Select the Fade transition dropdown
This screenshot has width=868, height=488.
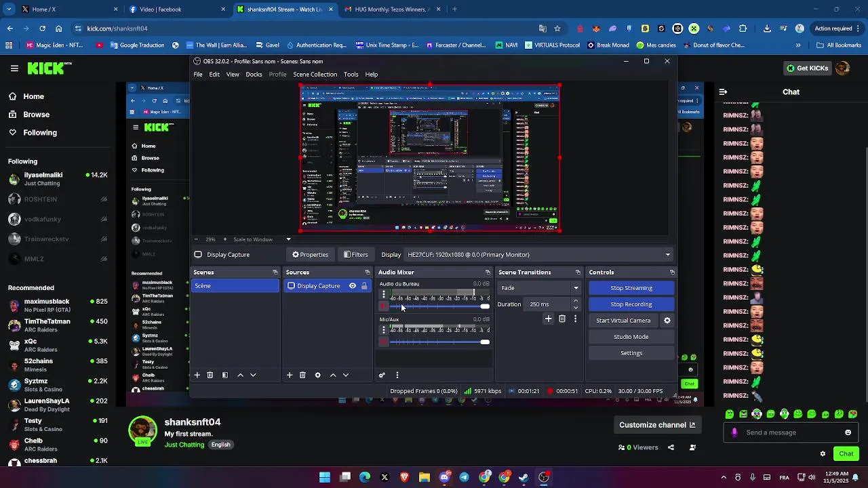540,288
